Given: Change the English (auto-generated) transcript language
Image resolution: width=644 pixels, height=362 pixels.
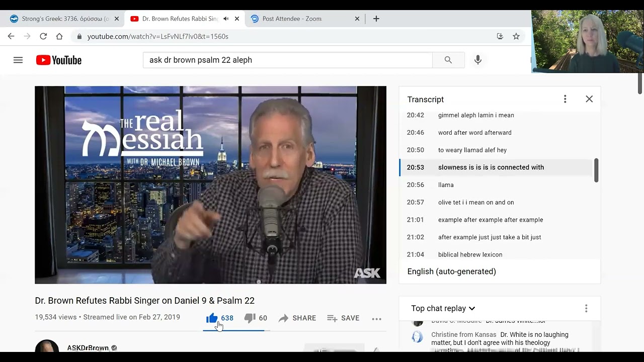Looking at the screenshot, I should click(x=452, y=271).
